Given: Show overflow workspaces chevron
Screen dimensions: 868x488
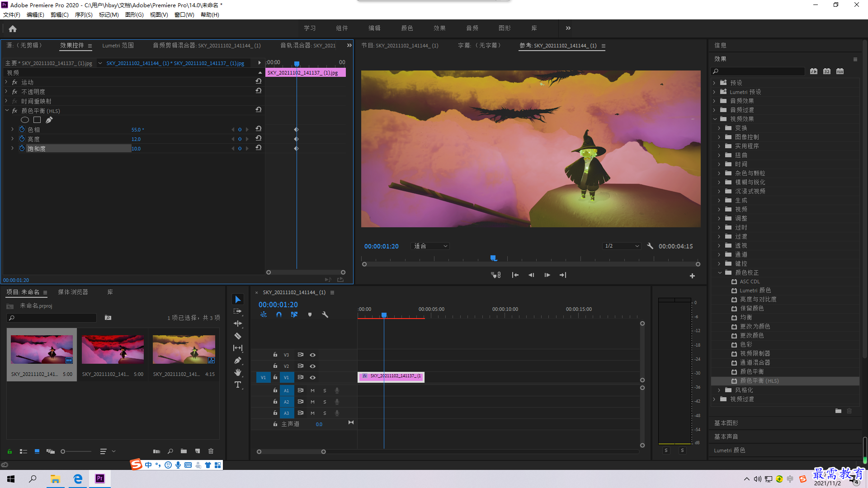Looking at the screenshot, I should click(x=568, y=28).
